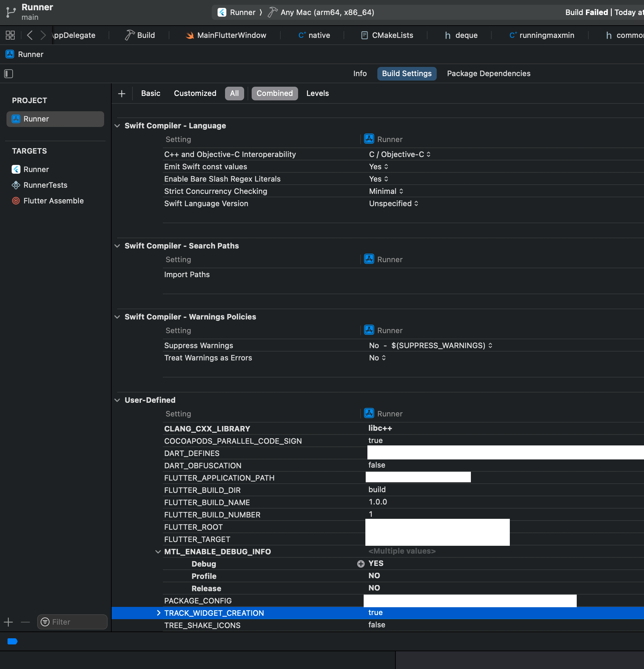Expand TRACK_WIDGET_CREATION row
Image resolution: width=644 pixels, height=669 pixels.
pos(158,613)
